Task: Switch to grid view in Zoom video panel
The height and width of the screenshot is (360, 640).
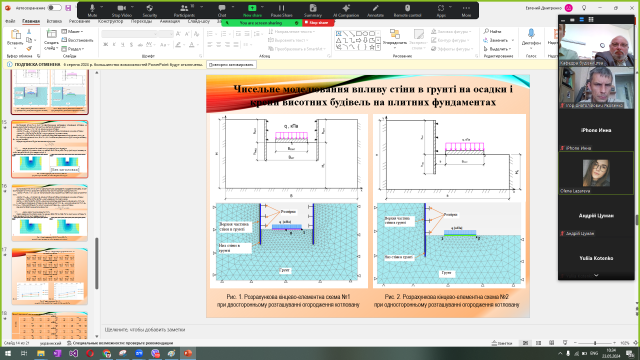Action: 590,20
